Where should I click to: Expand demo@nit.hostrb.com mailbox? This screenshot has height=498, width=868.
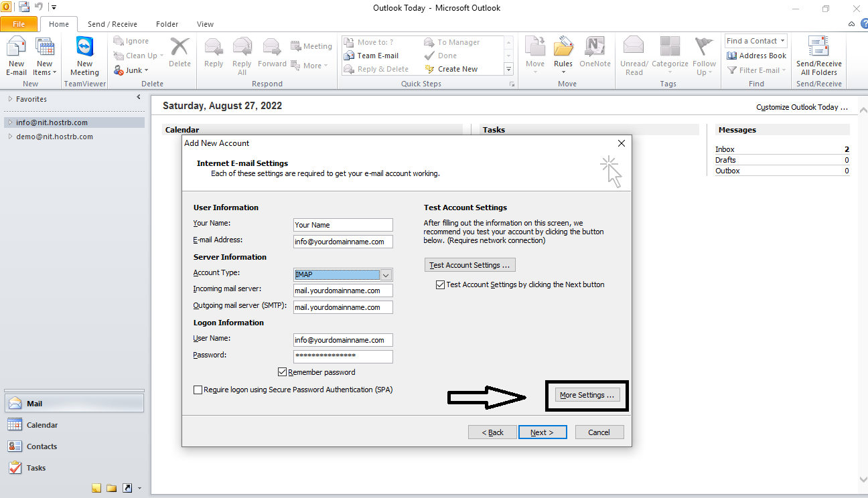pyautogui.click(x=10, y=137)
